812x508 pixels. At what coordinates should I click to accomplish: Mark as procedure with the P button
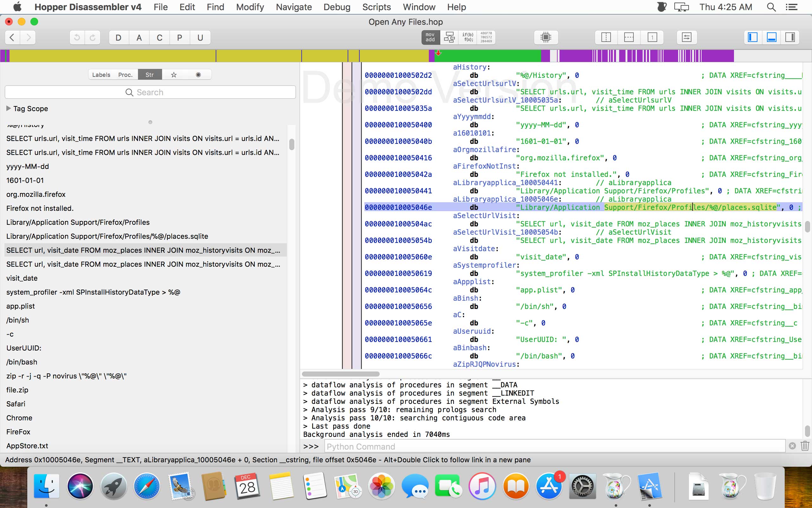[x=180, y=37]
